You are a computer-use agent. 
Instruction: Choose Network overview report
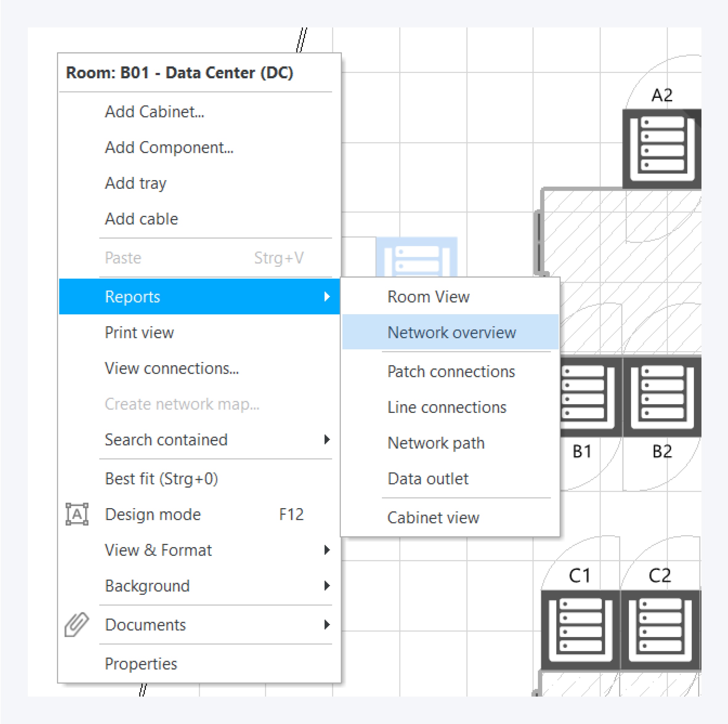coord(451,333)
